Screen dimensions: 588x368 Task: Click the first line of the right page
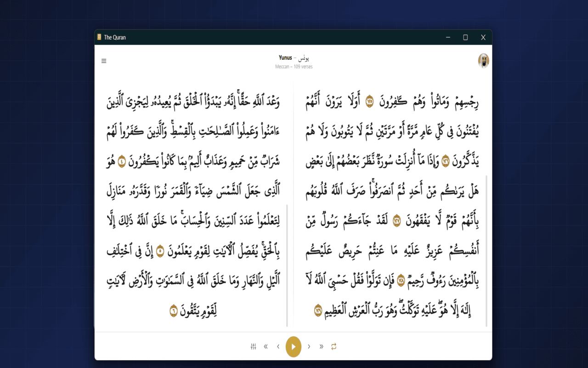point(393,102)
